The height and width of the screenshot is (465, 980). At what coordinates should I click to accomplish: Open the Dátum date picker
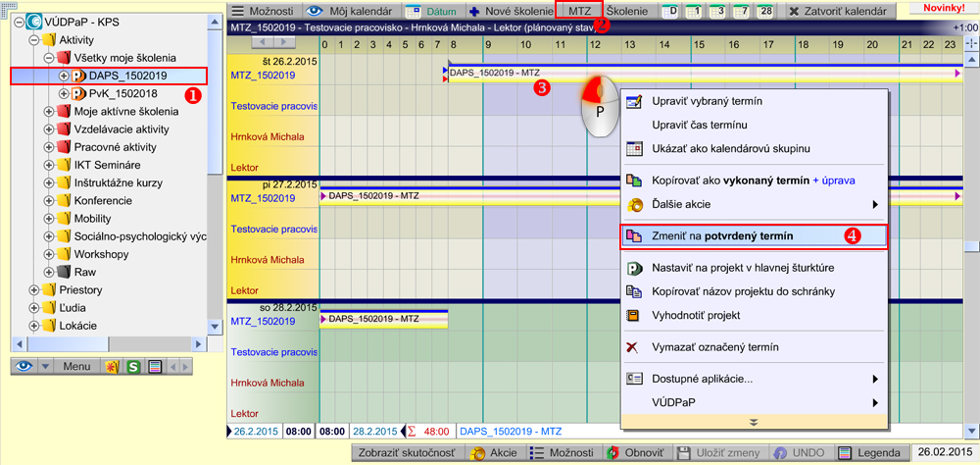point(432,10)
